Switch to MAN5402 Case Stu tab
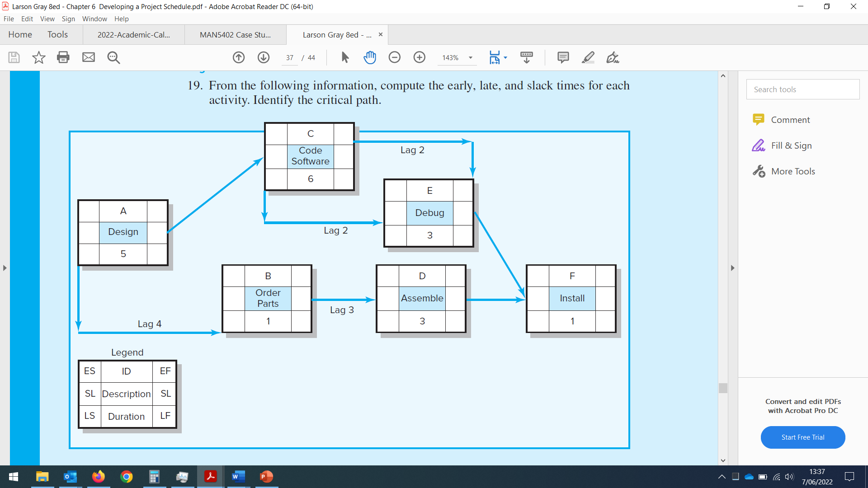Viewport: 868px width, 488px height. tap(235, 34)
